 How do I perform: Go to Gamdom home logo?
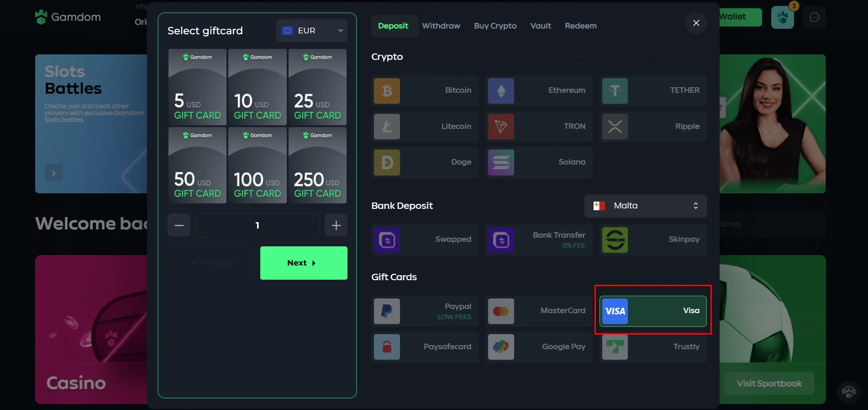(68, 17)
